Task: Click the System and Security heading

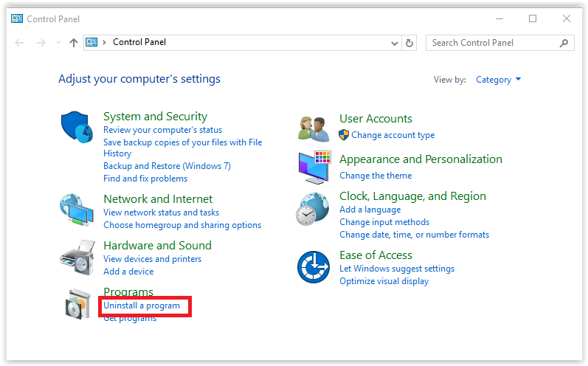Action: point(155,117)
